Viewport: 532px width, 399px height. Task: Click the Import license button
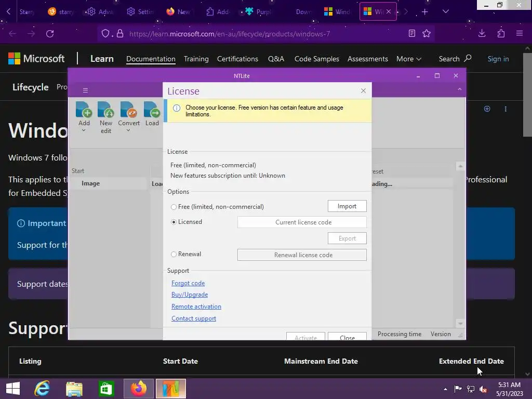point(347,206)
